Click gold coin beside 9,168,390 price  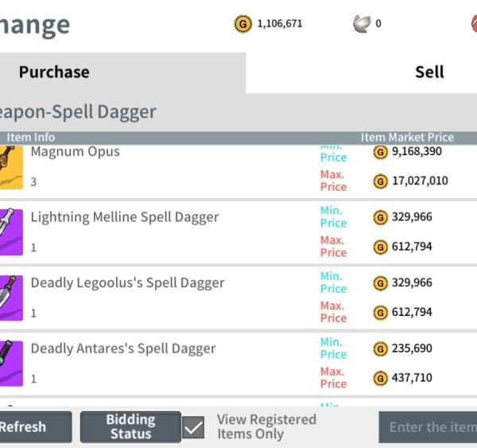(x=380, y=151)
